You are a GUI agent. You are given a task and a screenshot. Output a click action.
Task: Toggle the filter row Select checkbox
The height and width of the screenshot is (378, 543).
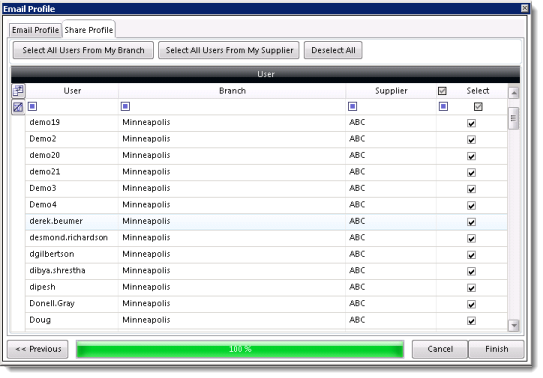(x=478, y=107)
